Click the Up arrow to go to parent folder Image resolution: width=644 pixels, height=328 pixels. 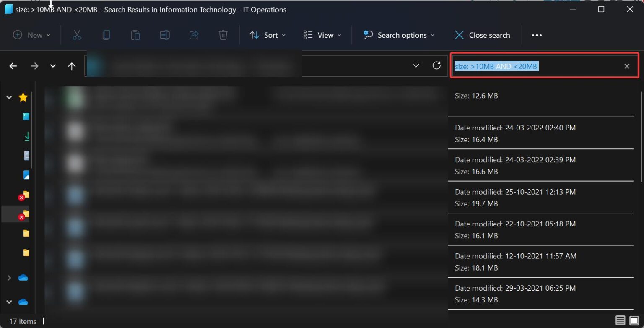pos(72,65)
